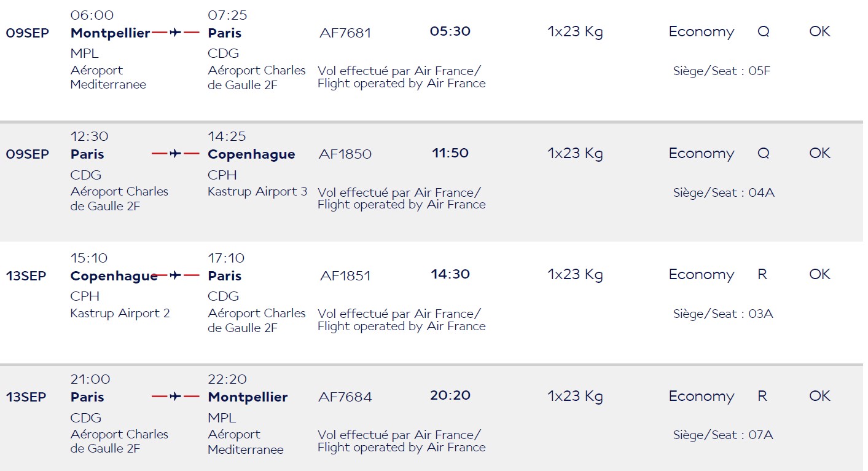
Task: Click the Kastrup Airport 3 terminal text
Action: [257, 192]
